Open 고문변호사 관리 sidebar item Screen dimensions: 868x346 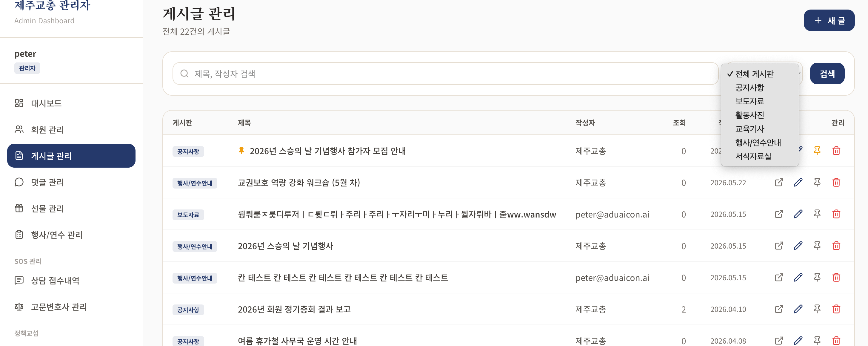[x=71, y=307]
